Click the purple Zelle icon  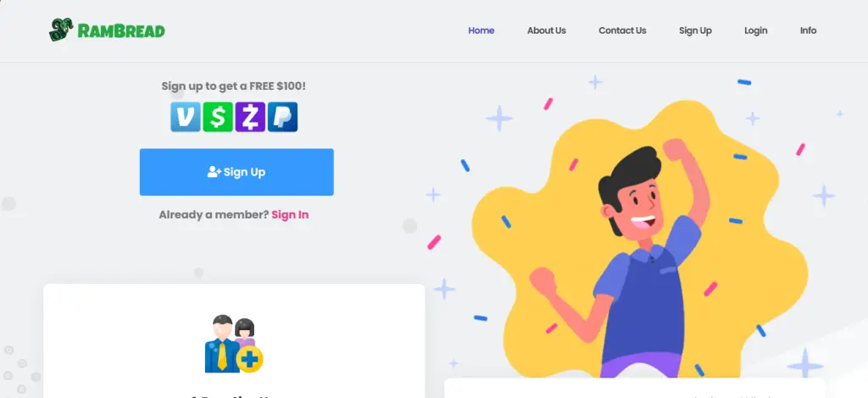250,117
